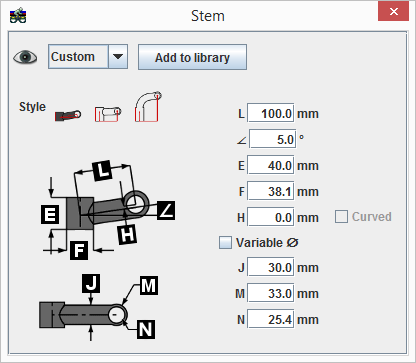Click the Style label text
Screen dimensions: 416x363
pyautogui.click(x=32, y=107)
